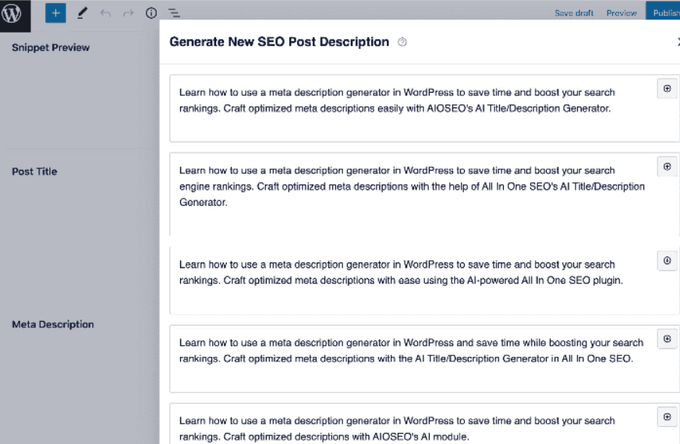Insert the fourth description via plus icon
Image resolution: width=680 pixels, height=444 pixels.
click(x=667, y=338)
